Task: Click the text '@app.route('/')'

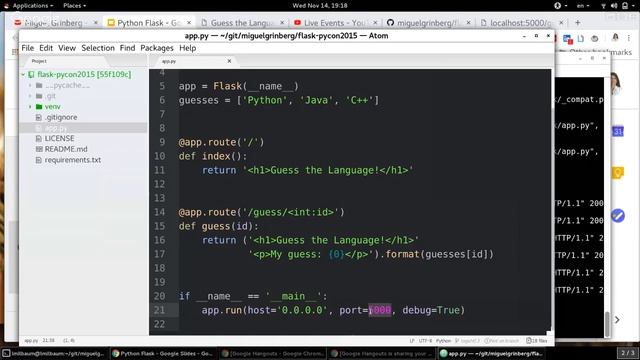Action: (221, 142)
